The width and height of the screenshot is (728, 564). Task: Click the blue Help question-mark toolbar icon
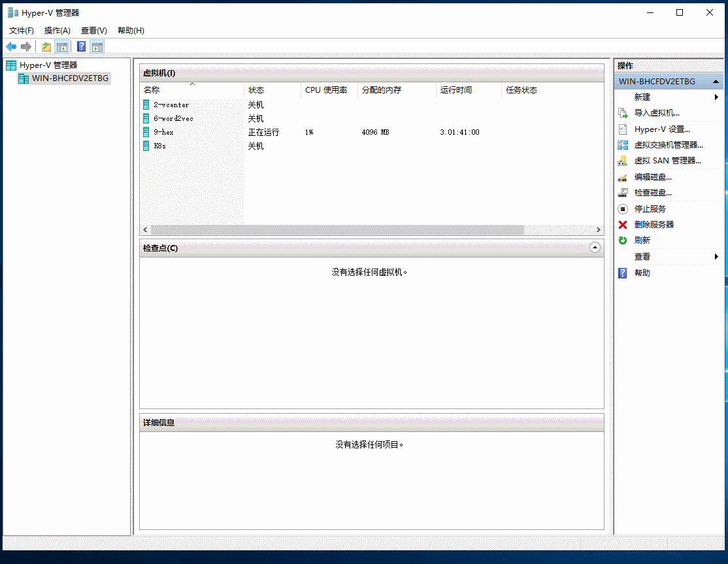pyautogui.click(x=80, y=46)
